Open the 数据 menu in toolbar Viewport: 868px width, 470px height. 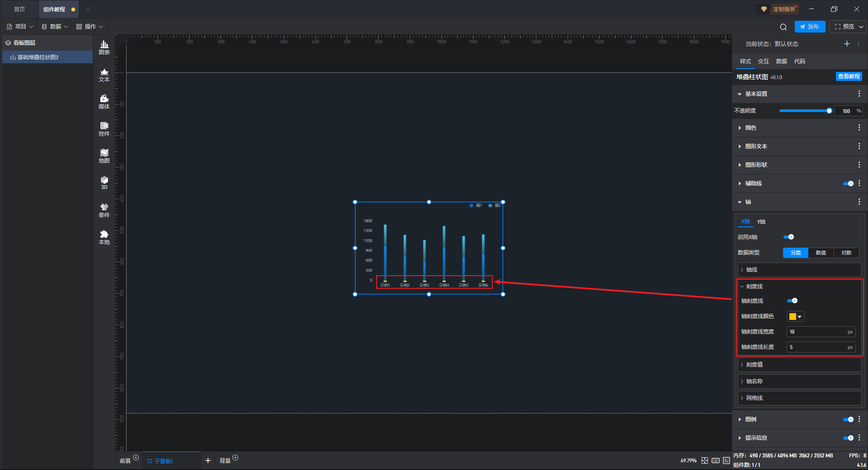click(55, 27)
